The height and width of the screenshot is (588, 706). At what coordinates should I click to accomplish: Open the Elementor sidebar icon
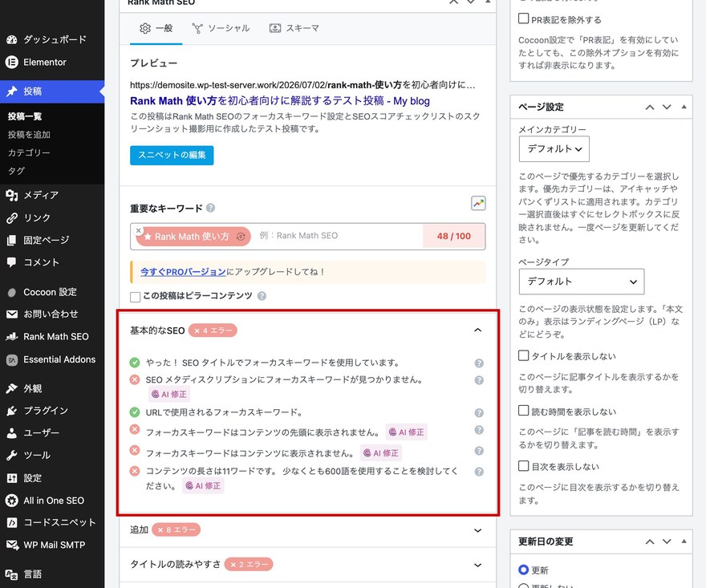pos(12,62)
